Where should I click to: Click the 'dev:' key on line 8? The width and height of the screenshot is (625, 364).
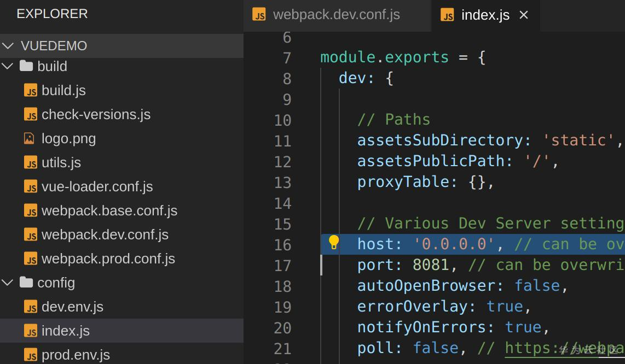356,78
